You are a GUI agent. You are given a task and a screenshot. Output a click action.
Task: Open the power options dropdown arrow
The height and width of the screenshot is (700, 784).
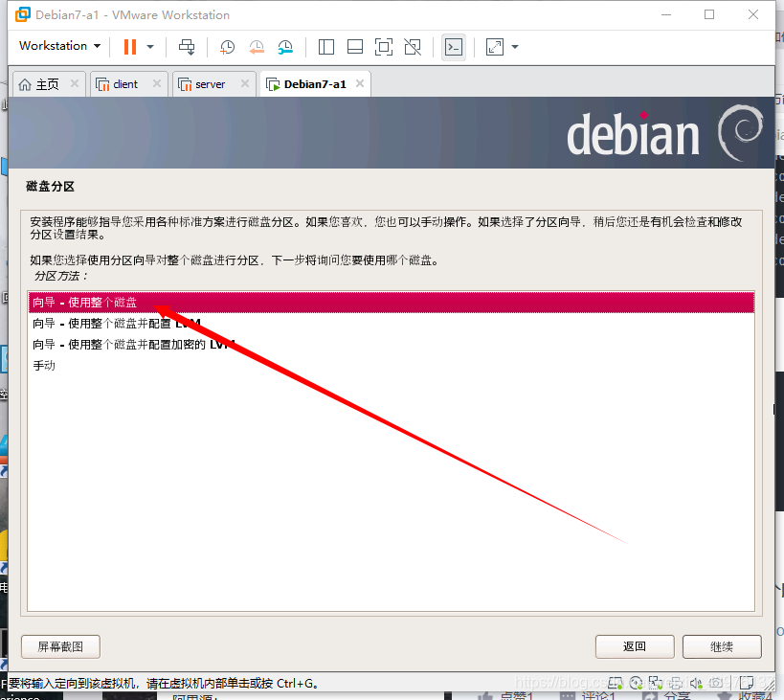150,47
